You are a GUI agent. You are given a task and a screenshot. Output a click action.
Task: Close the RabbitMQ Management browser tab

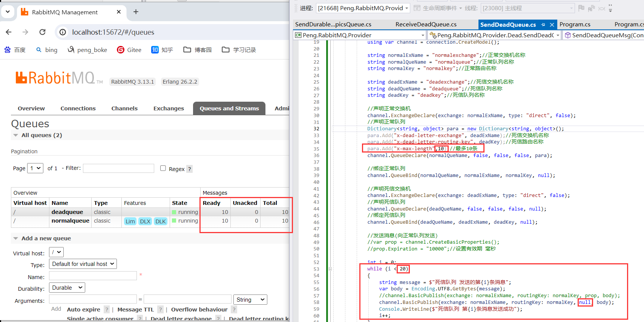point(119,12)
